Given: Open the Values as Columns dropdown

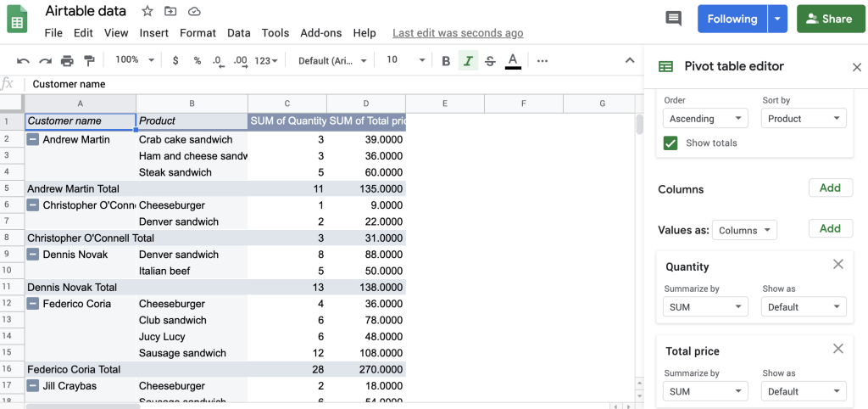Looking at the screenshot, I should pyautogui.click(x=744, y=231).
